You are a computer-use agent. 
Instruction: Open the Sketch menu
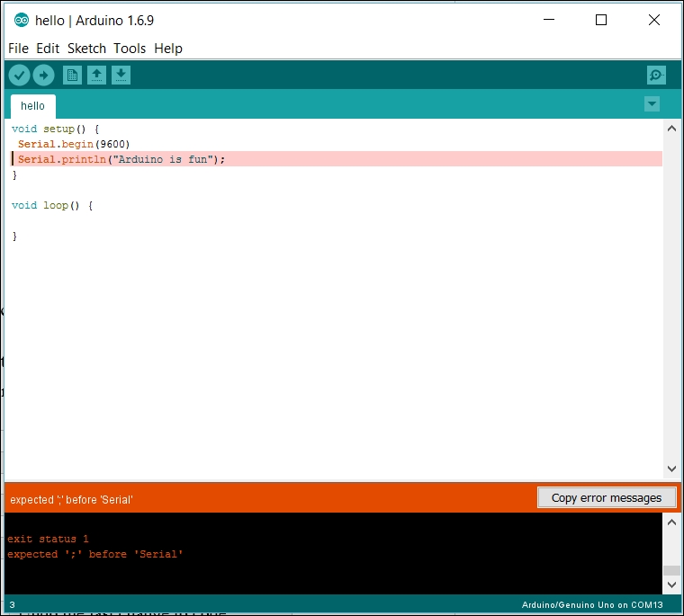point(86,49)
